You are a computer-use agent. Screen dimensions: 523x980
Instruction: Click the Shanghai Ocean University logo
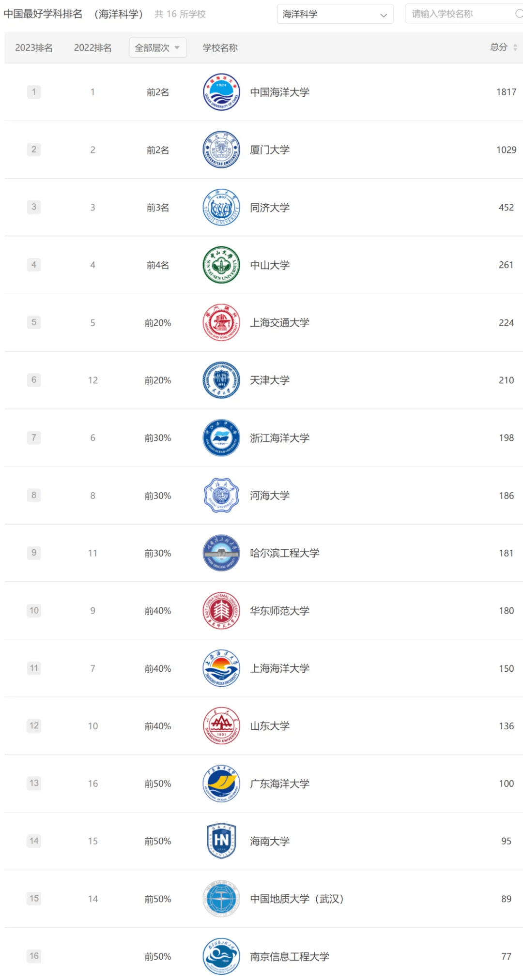pyautogui.click(x=221, y=668)
